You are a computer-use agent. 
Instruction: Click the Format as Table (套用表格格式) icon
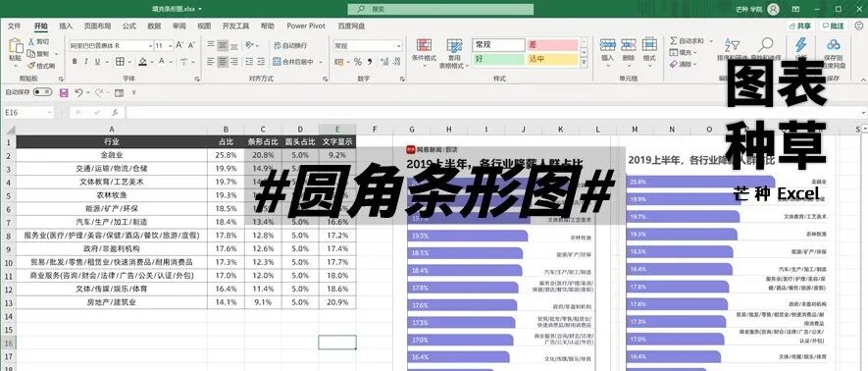[454, 45]
